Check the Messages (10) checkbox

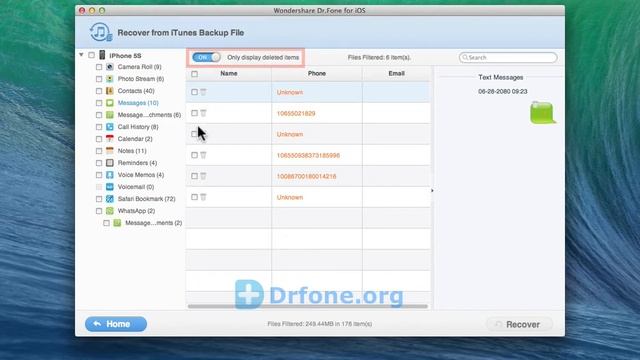click(x=99, y=103)
